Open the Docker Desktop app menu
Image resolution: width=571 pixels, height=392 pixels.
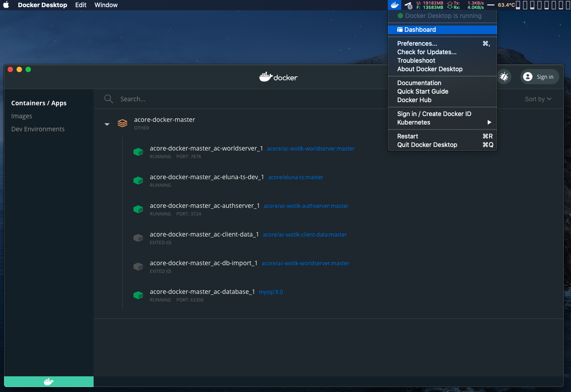[43, 5]
